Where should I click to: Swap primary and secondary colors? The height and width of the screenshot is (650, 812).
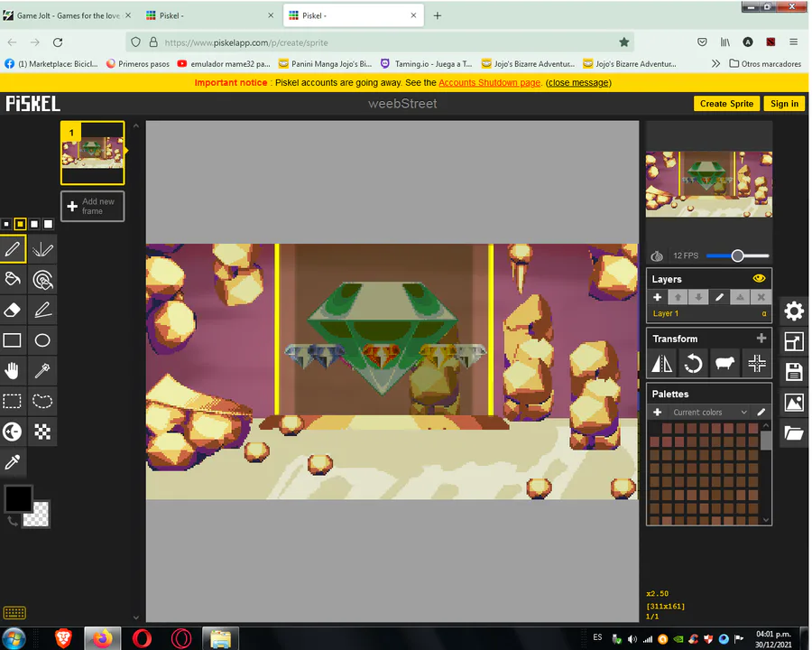point(13,522)
